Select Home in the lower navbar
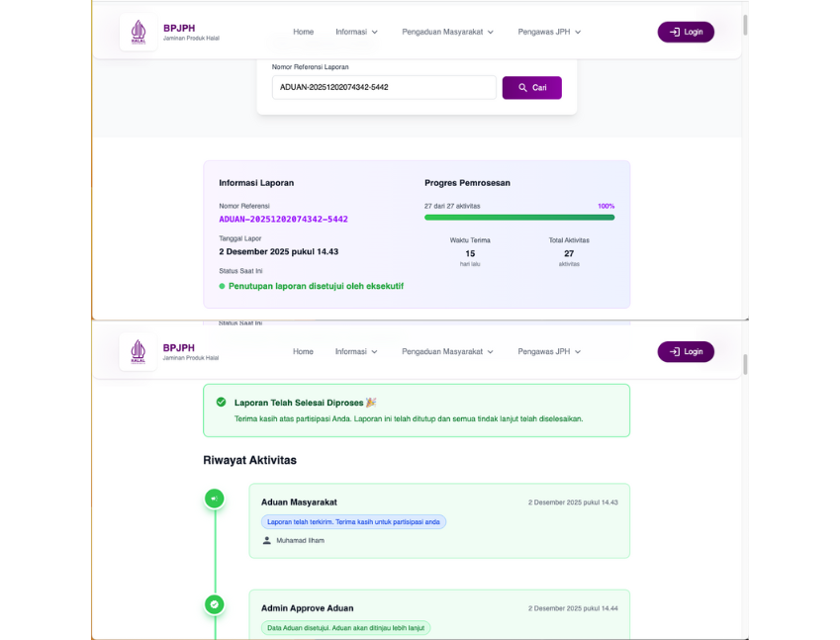Viewport: 840px width, 640px height. pyautogui.click(x=304, y=351)
